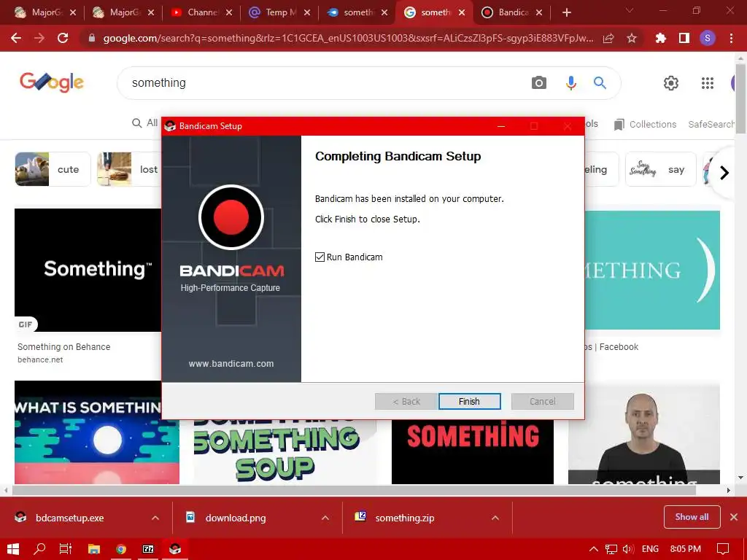Open the Something Soup image thumbnail

[x=285, y=451]
